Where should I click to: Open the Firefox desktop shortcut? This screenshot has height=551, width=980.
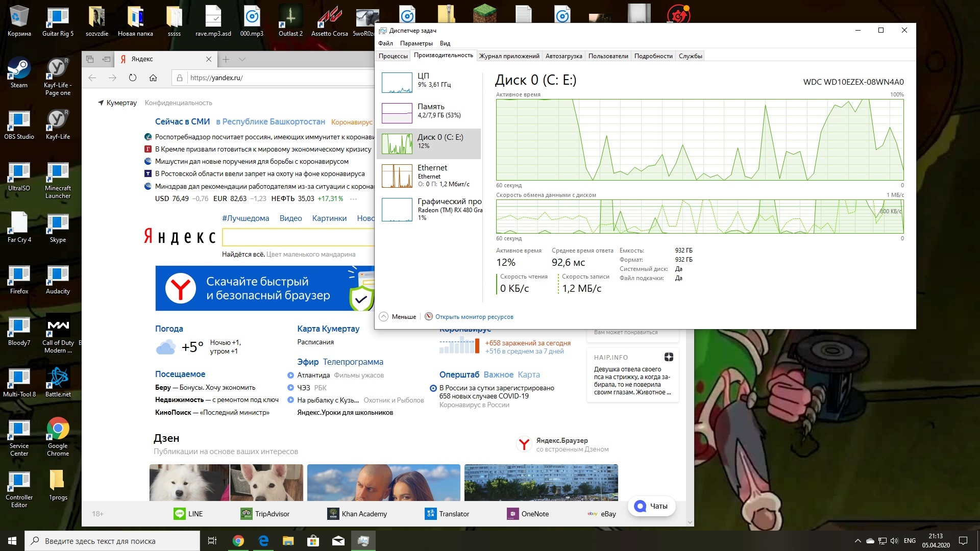click(19, 279)
